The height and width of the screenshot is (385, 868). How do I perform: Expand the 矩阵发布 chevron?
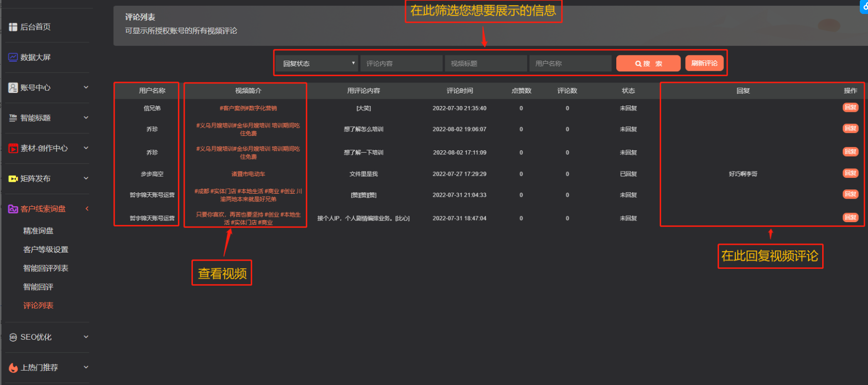click(x=86, y=178)
